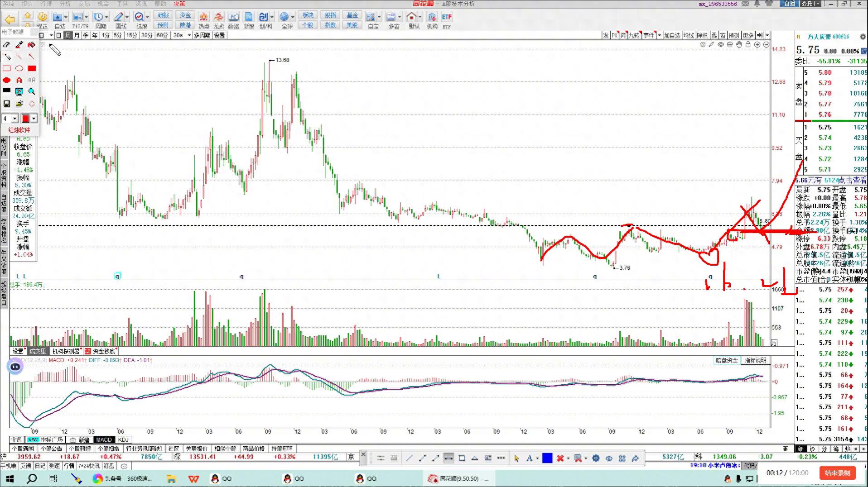Toggle the eye visibility icon above chart

click(721, 45)
